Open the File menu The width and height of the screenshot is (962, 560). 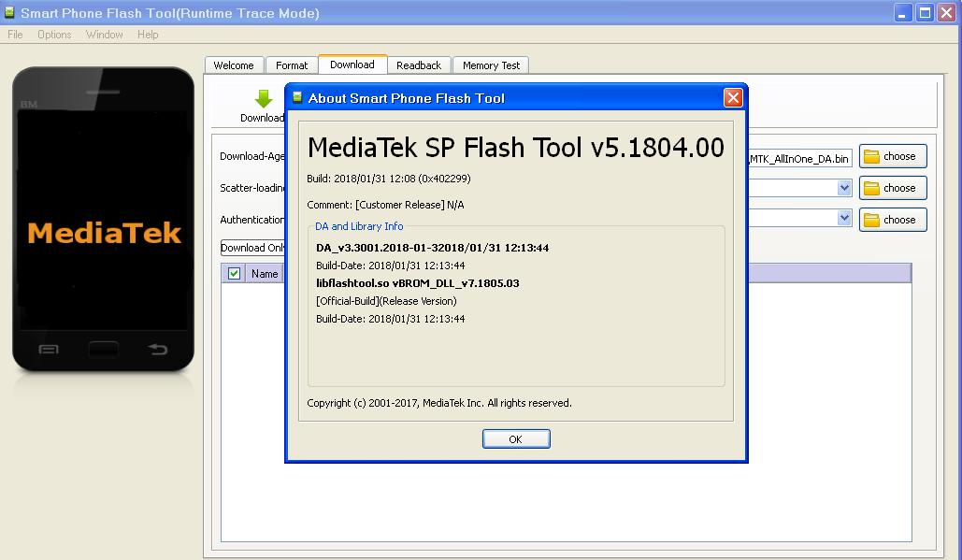coord(15,35)
